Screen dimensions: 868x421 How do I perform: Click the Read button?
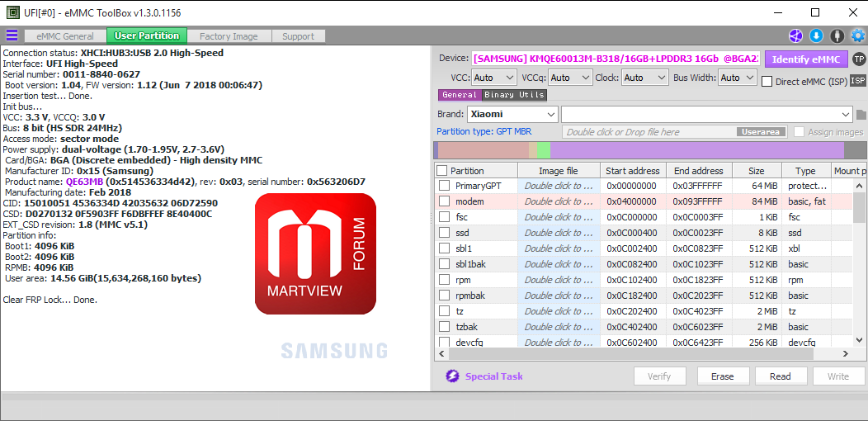coord(781,376)
